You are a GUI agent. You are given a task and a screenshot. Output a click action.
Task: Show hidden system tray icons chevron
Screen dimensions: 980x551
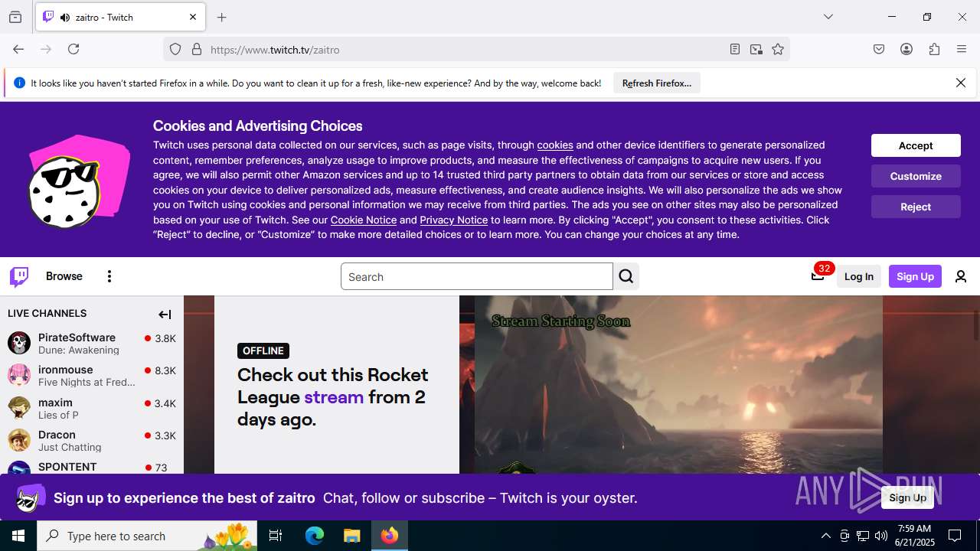tap(825, 536)
